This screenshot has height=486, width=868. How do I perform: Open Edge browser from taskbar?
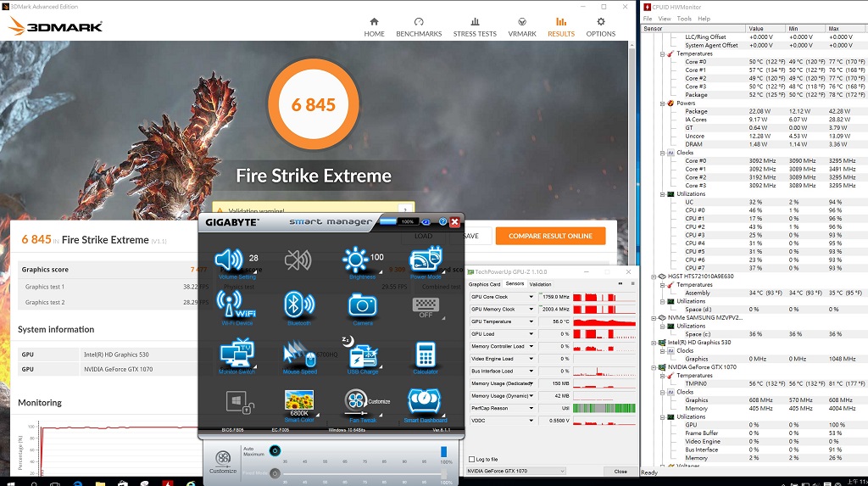(78, 482)
